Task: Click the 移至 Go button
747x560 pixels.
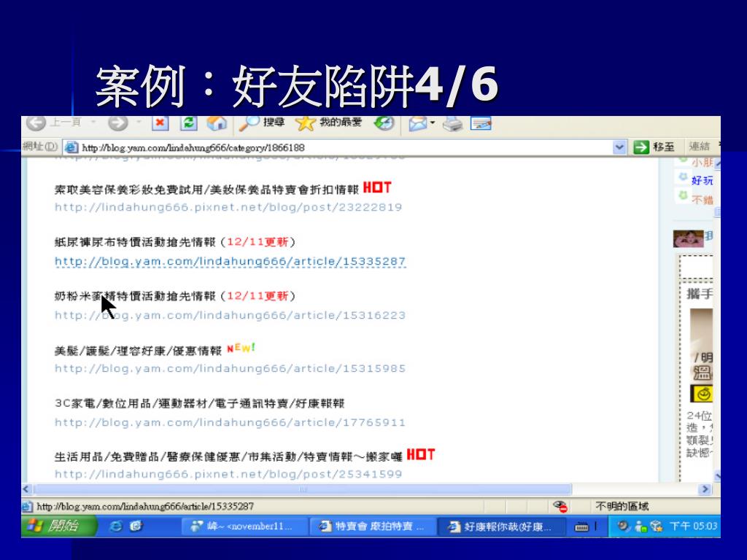Action: pyautogui.click(x=654, y=147)
